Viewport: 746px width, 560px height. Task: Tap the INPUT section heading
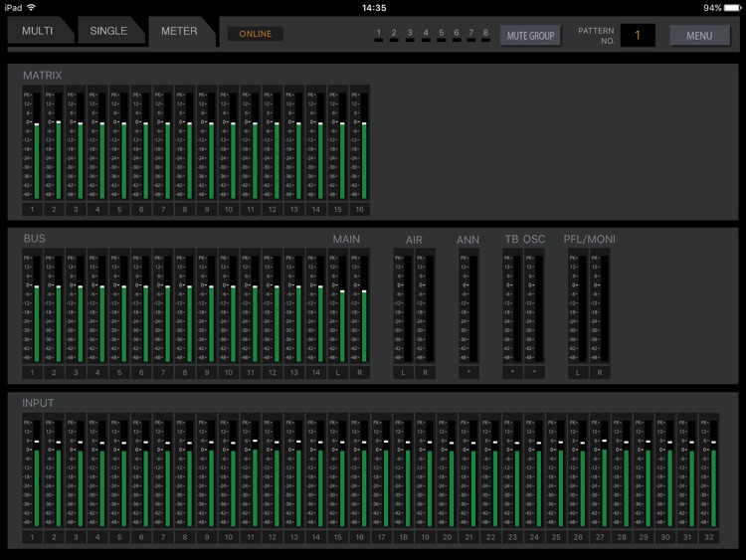tap(38, 404)
